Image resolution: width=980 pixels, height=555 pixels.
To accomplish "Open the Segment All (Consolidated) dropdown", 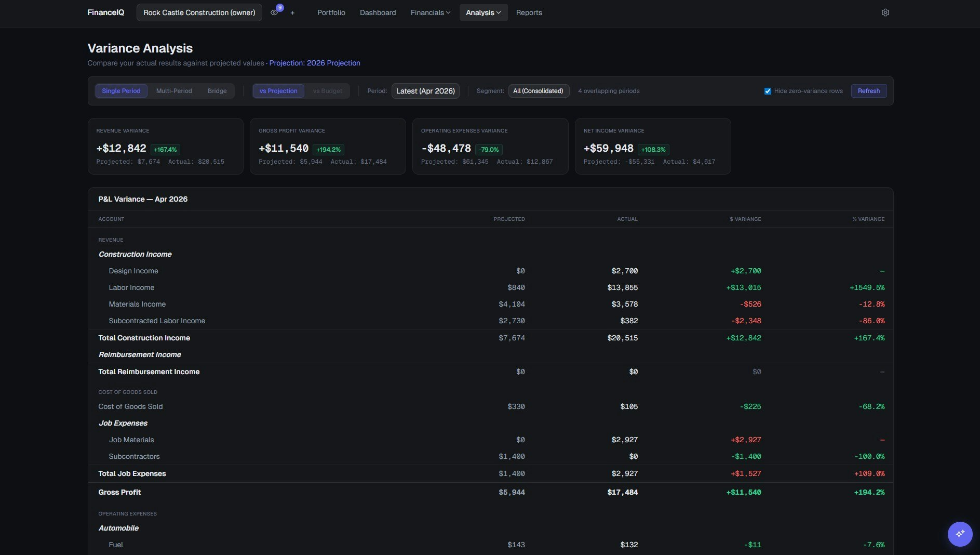I will coord(539,91).
